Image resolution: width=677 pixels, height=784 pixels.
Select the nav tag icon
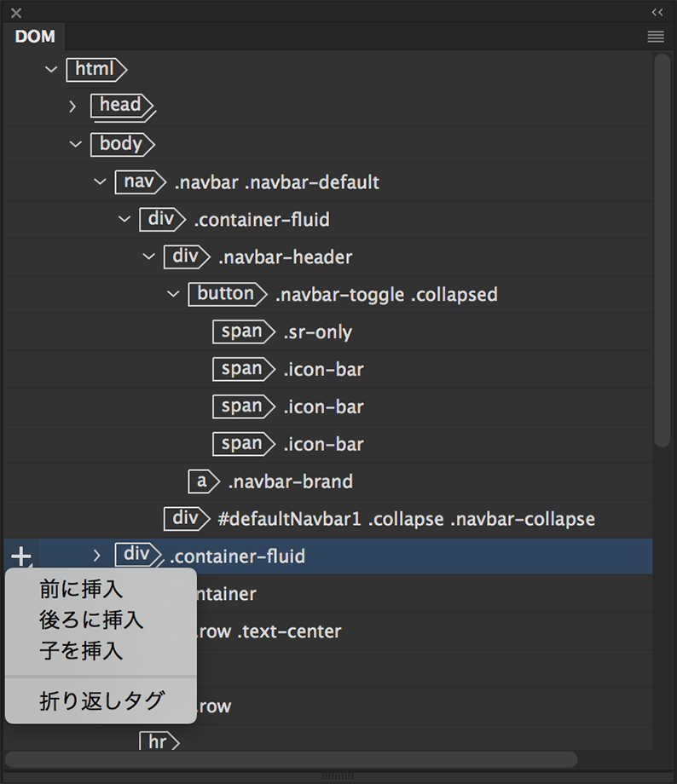click(139, 182)
